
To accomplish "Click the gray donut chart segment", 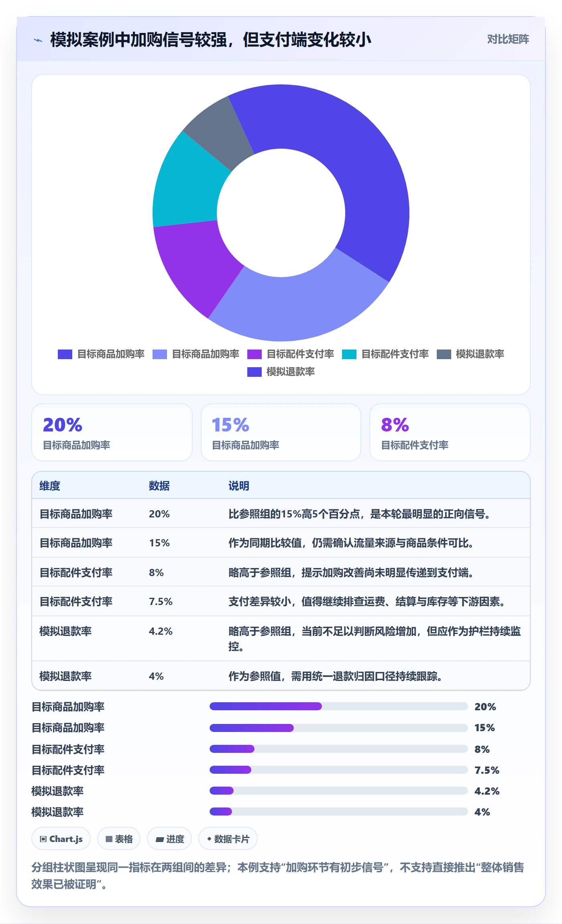I will [223, 133].
